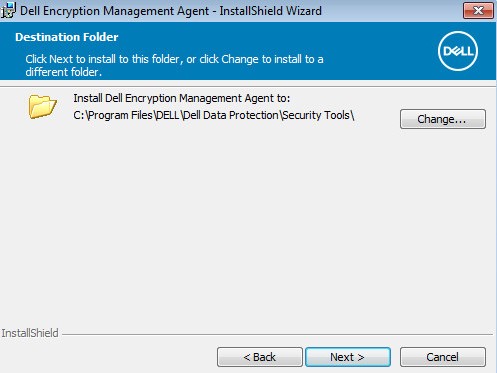Viewport: 497px width, 373px height.
Task: Click the window title bar text
Action: [171, 11]
